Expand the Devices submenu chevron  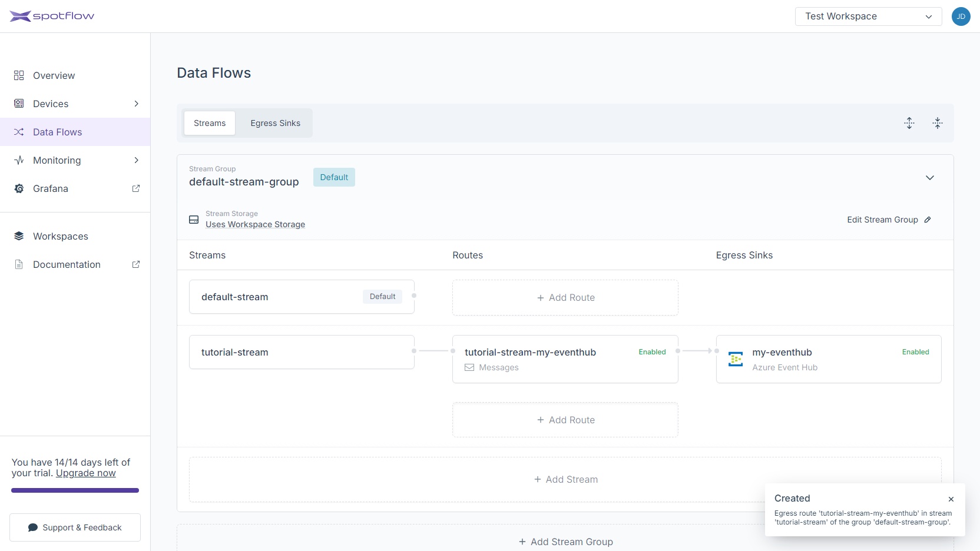pos(136,104)
